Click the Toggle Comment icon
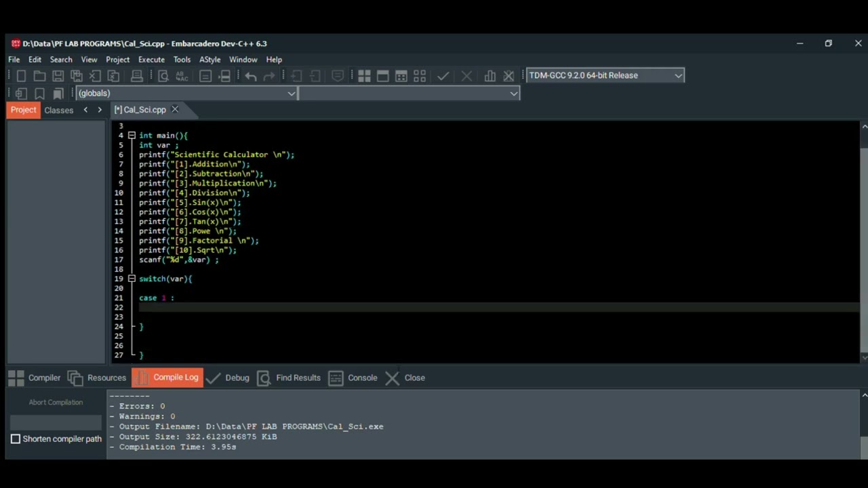The image size is (868, 488). click(x=338, y=76)
